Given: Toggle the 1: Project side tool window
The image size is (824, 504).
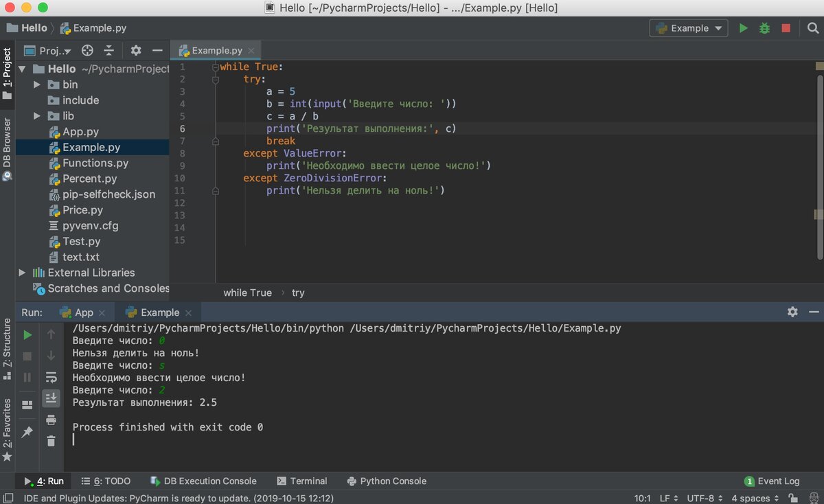Looking at the screenshot, I should click(x=7, y=74).
